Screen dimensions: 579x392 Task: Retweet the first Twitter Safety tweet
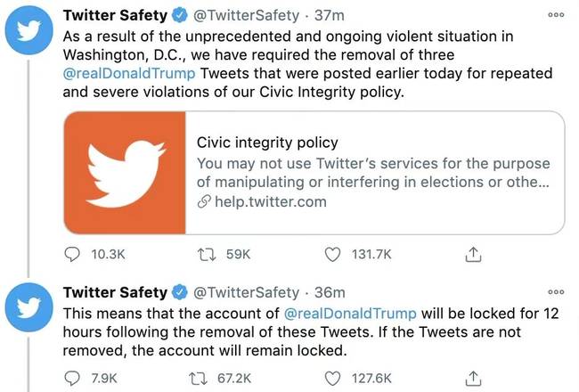coord(206,254)
